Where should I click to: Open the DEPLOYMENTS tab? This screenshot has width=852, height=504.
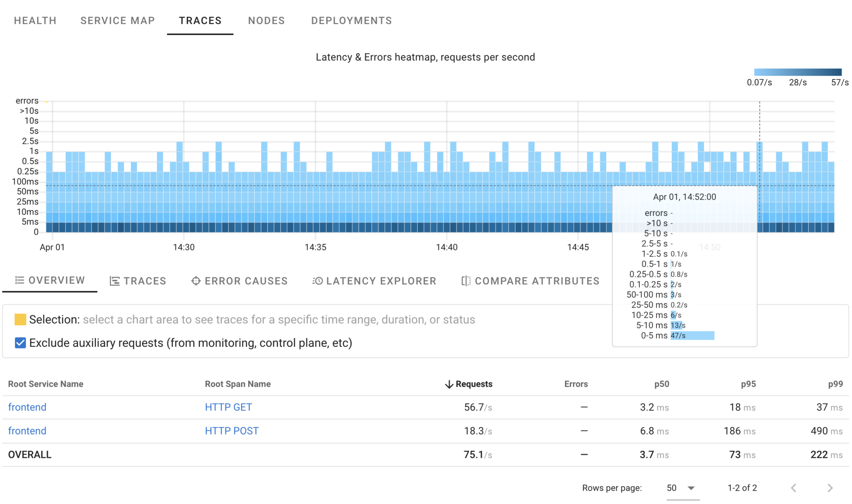(x=351, y=20)
